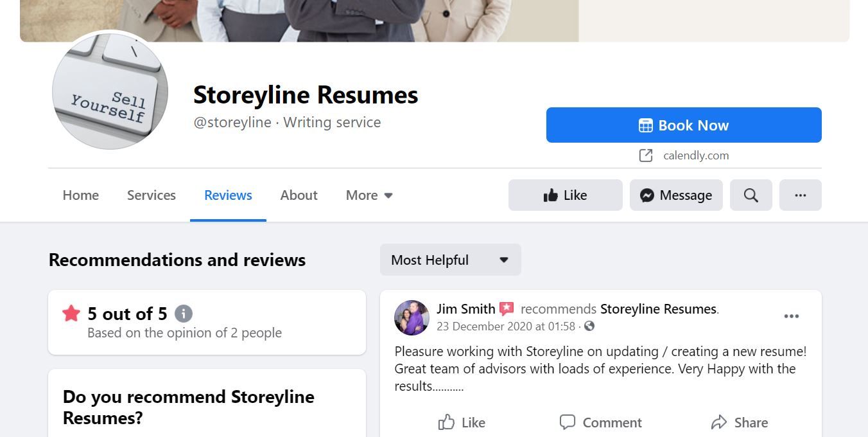The width and height of the screenshot is (868, 437).
Task: Click the info icon beside 5 out of 5
Action: click(184, 314)
